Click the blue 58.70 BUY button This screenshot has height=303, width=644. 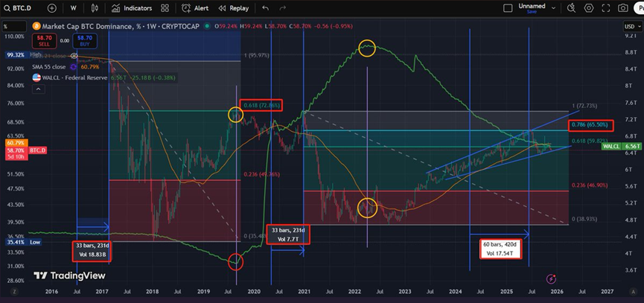[x=85, y=41]
